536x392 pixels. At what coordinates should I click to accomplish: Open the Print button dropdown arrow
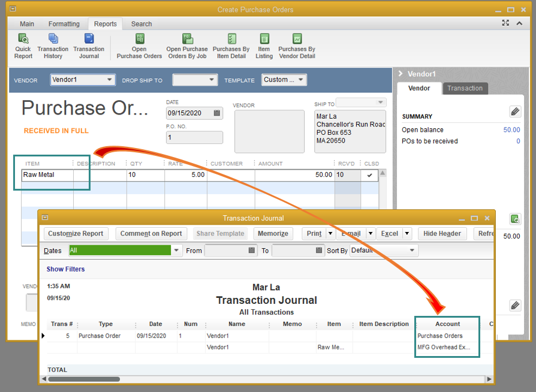pyautogui.click(x=330, y=233)
